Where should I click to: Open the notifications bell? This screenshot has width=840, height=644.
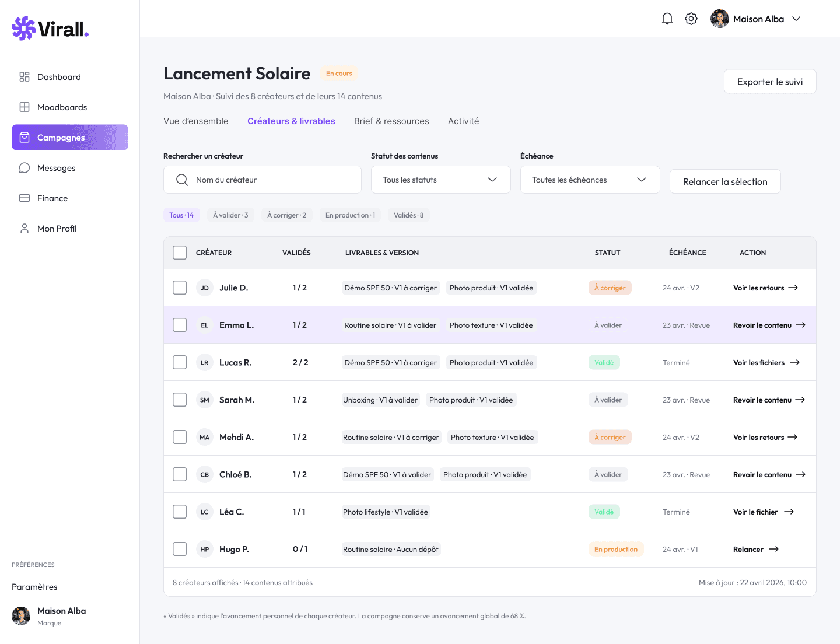(x=667, y=19)
